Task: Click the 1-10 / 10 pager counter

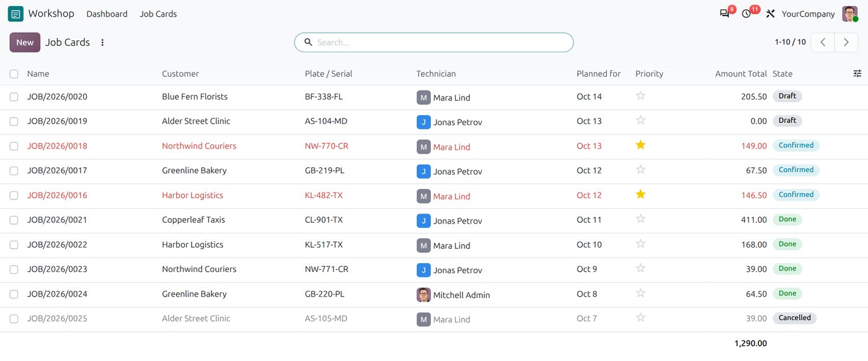Action: [790, 42]
